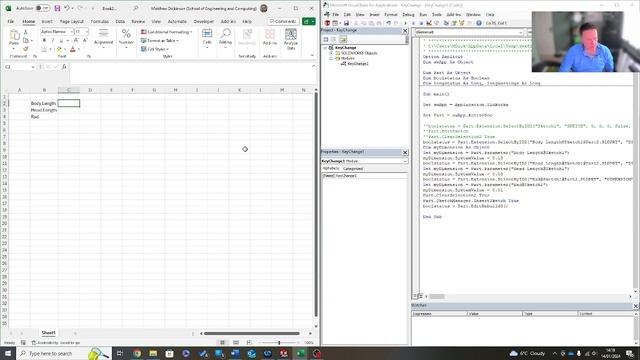Adjust the Excel zoom slider
This screenshot has height=360, width=640.
pos(279,342)
